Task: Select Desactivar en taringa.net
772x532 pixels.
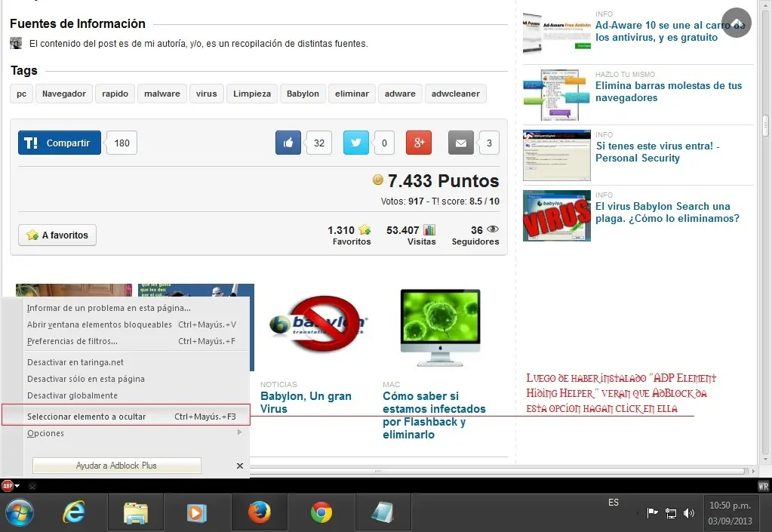Action: [x=126, y=361]
